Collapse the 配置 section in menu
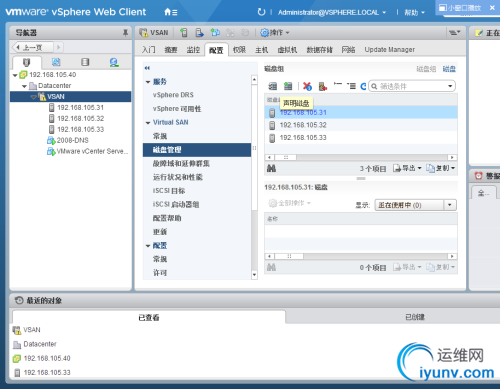 point(148,246)
